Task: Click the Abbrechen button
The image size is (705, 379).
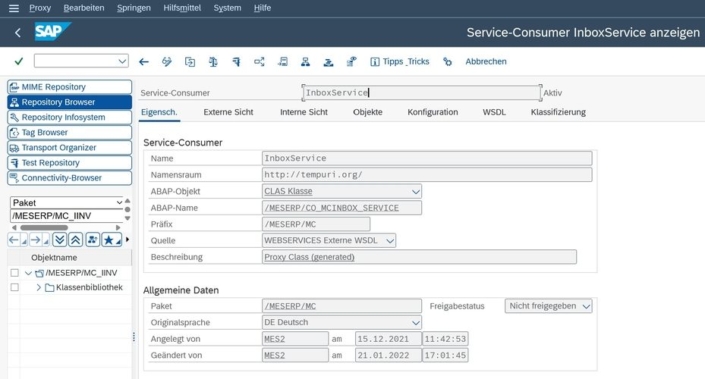Action: (x=486, y=62)
